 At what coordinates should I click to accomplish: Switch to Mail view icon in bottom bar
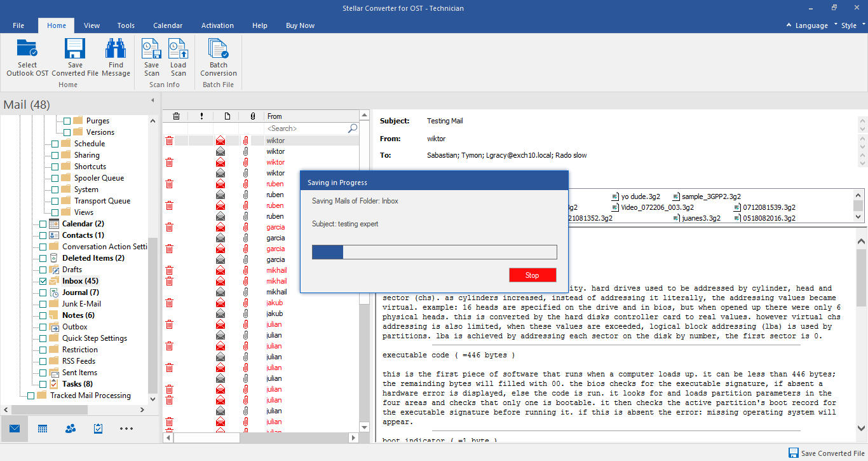point(15,429)
